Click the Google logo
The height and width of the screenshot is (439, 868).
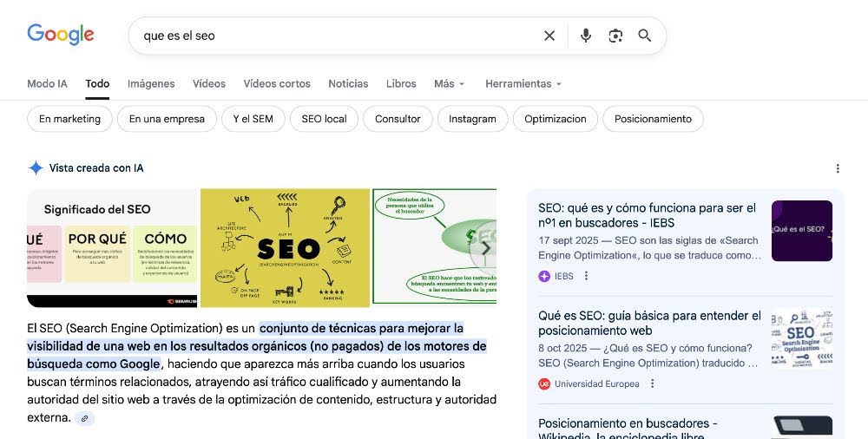(x=61, y=35)
